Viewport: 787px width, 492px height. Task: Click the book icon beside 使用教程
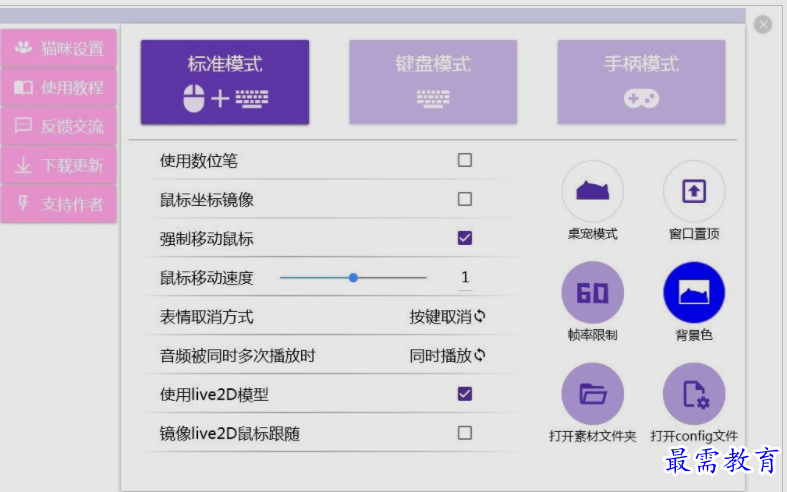pyautogui.click(x=23, y=87)
